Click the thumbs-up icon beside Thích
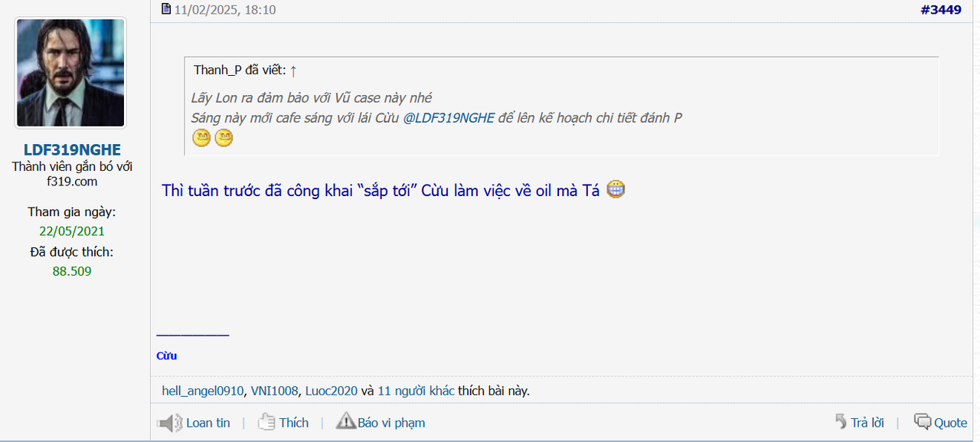Screen dimensions: 980x442 (266, 422)
